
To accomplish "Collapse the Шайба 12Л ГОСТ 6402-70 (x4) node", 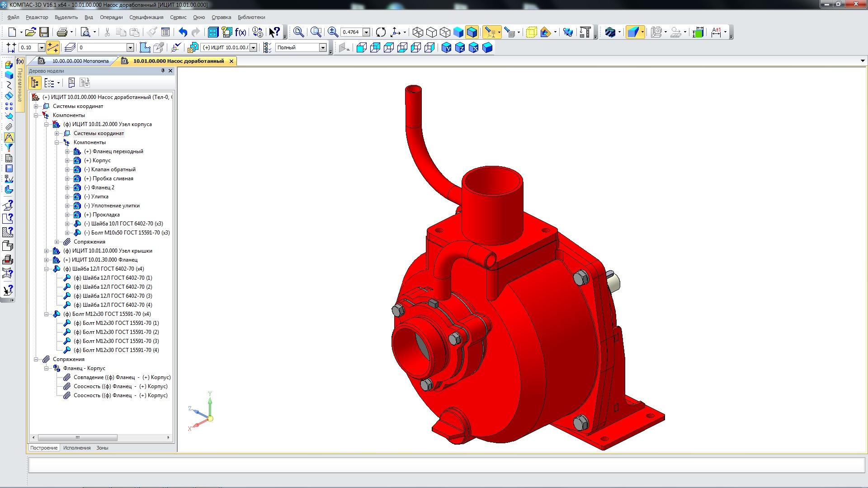I will coord(46,269).
